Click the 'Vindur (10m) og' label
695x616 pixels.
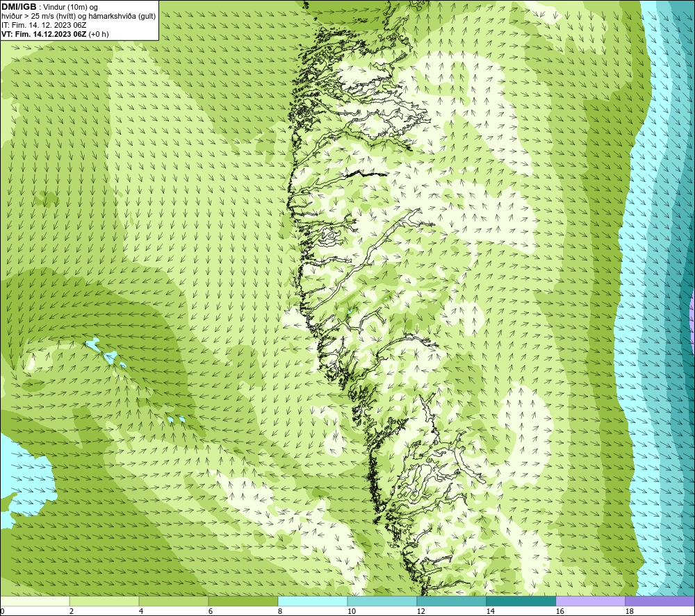[x=70, y=8]
